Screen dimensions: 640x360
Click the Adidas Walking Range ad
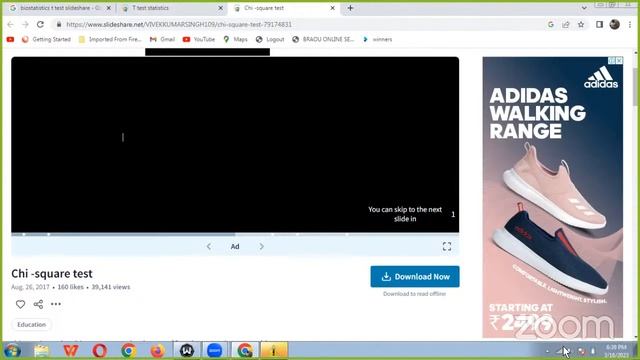553,198
